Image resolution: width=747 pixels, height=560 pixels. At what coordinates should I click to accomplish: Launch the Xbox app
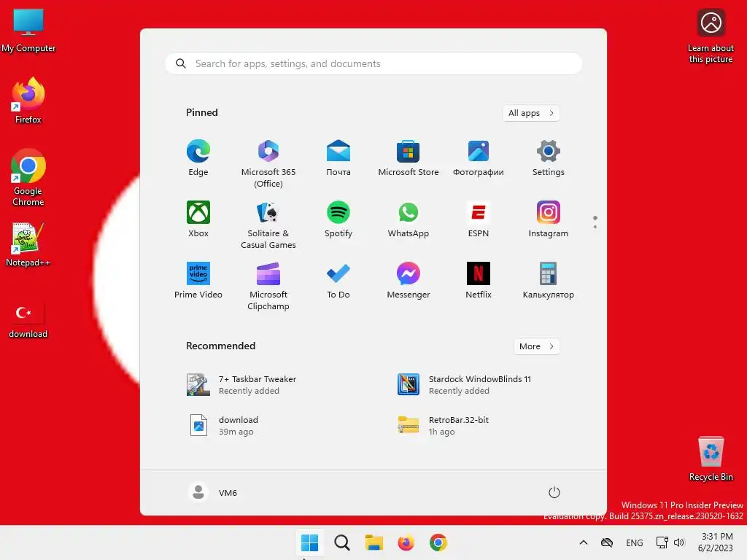coord(198,219)
